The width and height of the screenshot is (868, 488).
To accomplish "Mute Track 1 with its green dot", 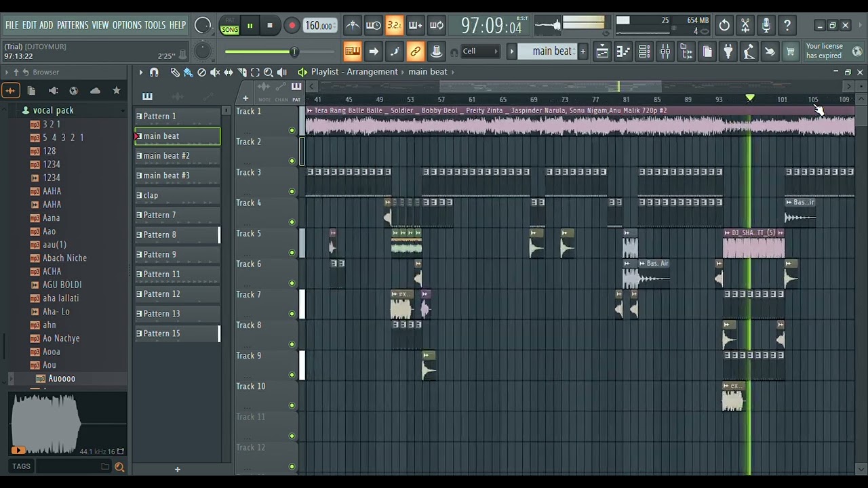I will 292,130.
